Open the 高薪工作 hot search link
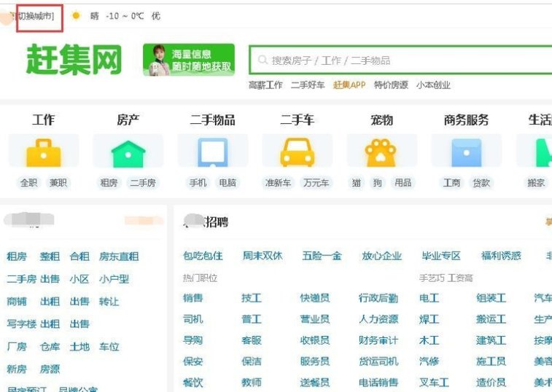 265,85
